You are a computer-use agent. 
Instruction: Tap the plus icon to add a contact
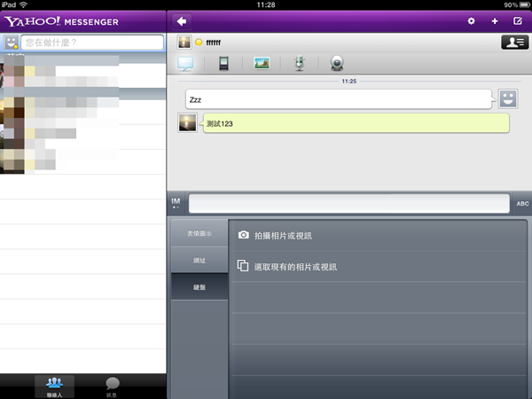tap(495, 21)
